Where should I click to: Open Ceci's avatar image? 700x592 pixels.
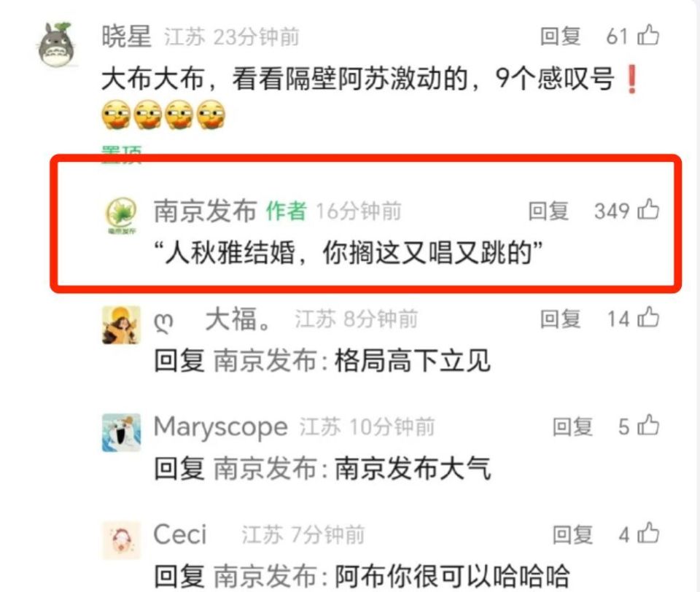[x=122, y=540]
